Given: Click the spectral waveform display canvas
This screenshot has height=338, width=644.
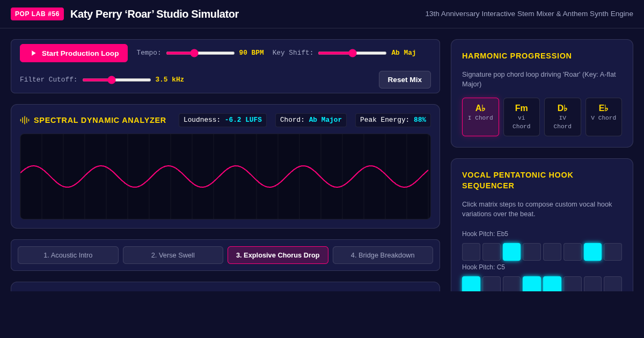Looking at the screenshot, I should [x=225, y=177].
